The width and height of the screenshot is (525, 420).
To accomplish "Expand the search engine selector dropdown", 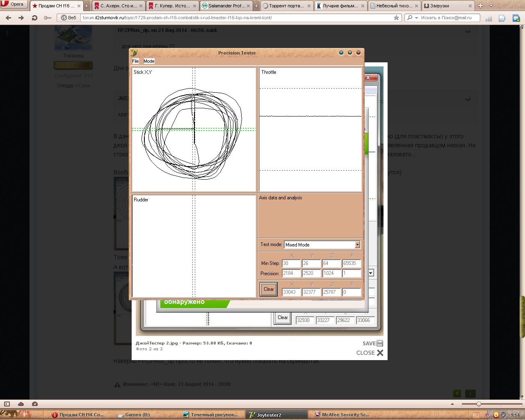I will (x=416, y=18).
